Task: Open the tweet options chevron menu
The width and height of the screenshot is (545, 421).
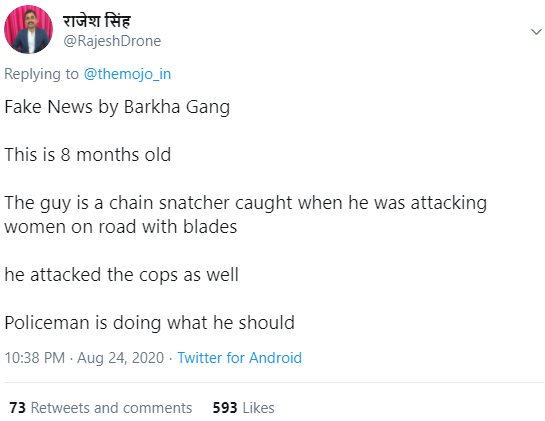Action: click(x=536, y=32)
